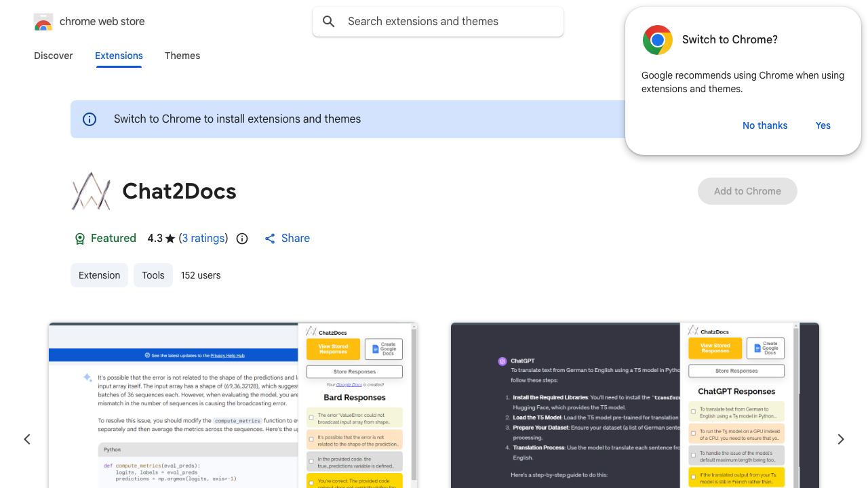Open the ChatGPT Responses screenshot thumbnail

click(635, 405)
